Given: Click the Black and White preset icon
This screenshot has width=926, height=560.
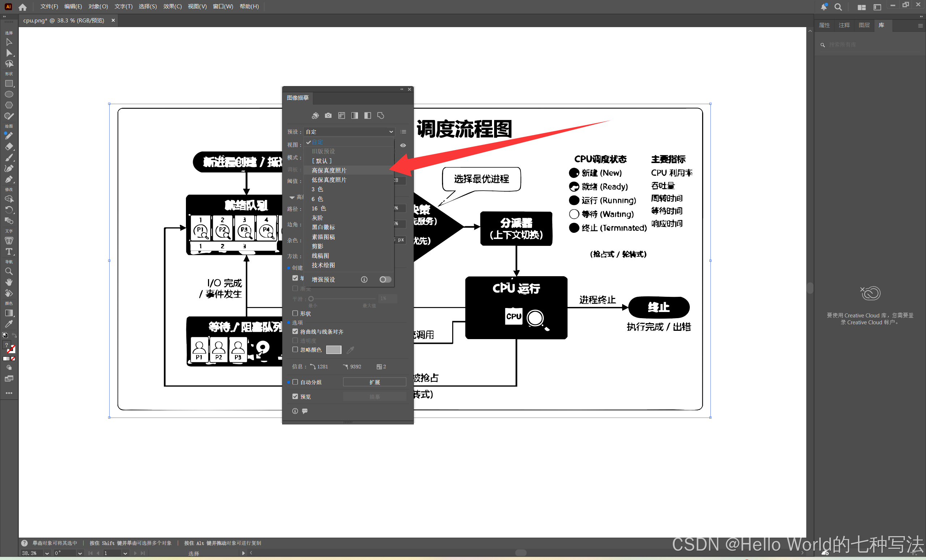Looking at the screenshot, I should (368, 116).
